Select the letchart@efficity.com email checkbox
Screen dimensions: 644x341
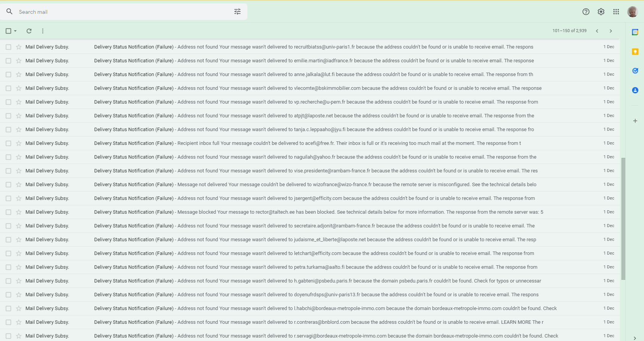8,253
